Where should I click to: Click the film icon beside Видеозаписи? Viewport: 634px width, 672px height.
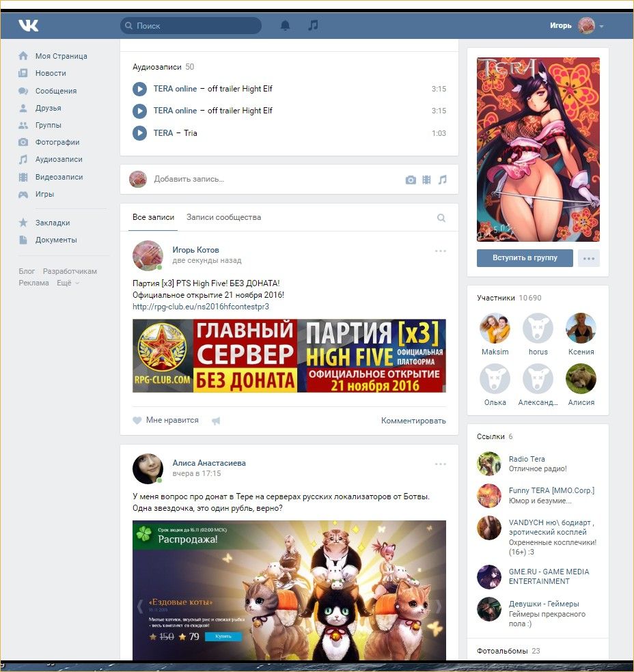23,177
